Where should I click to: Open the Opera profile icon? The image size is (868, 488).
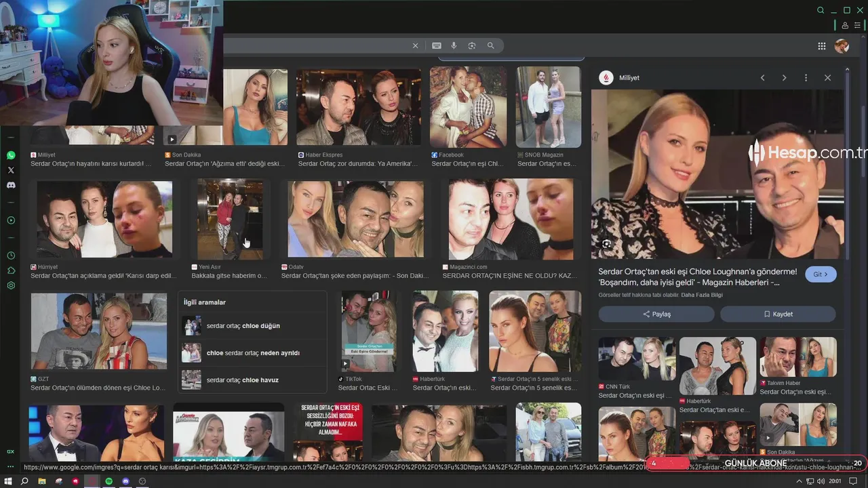[845, 25]
